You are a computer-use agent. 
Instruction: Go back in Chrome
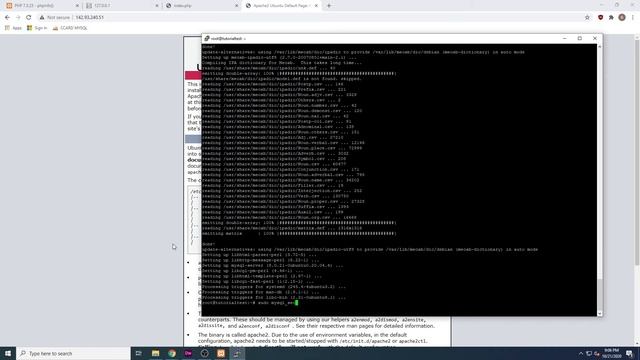coord(7,18)
